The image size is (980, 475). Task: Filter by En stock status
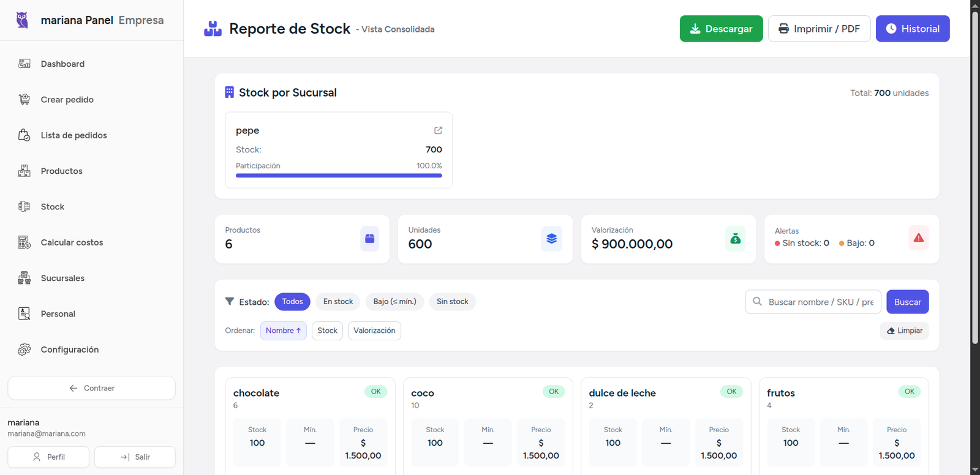[x=338, y=302]
